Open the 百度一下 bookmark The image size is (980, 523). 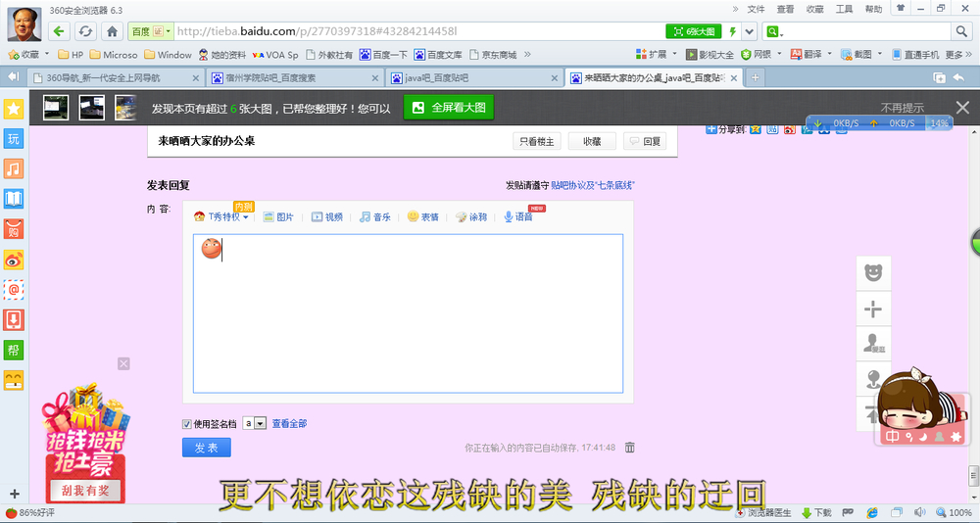(x=383, y=55)
